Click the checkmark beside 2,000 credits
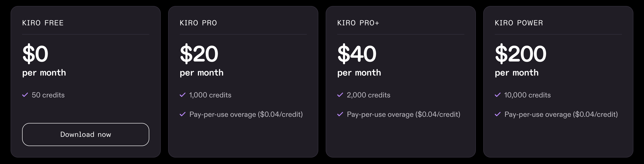Viewport: 644px width, 164px height. [340, 95]
